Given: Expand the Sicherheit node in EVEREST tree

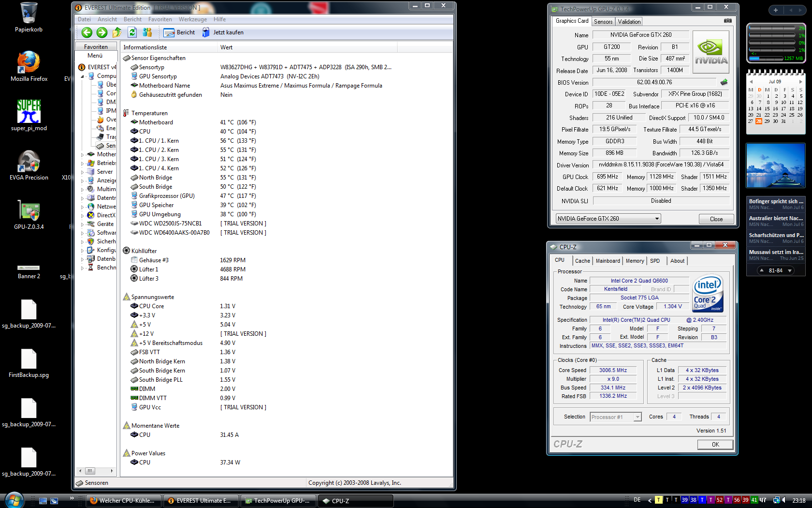Looking at the screenshot, I should click(x=83, y=242).
